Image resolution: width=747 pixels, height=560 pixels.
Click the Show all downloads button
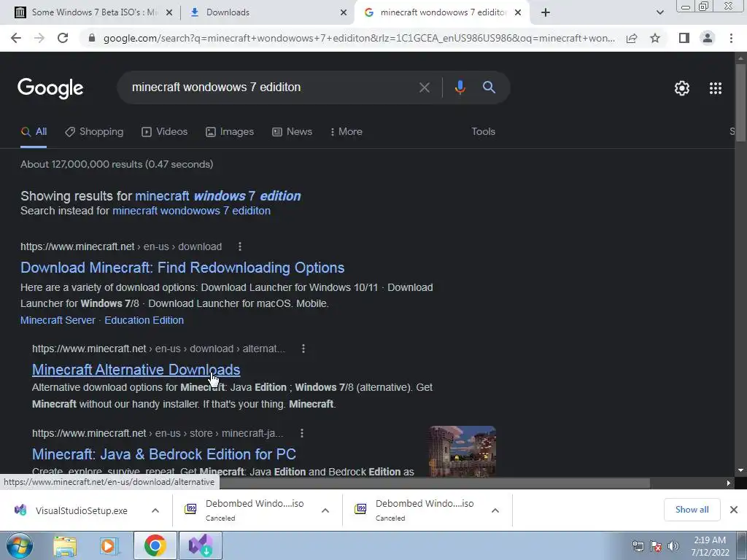coord(692,510)
